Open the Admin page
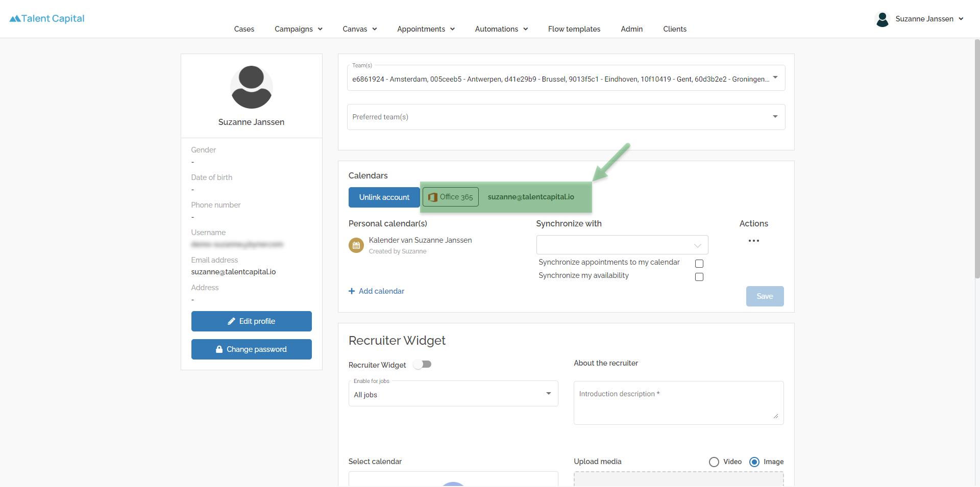Viewport: 980px width, 487px height. click(632, 29)
